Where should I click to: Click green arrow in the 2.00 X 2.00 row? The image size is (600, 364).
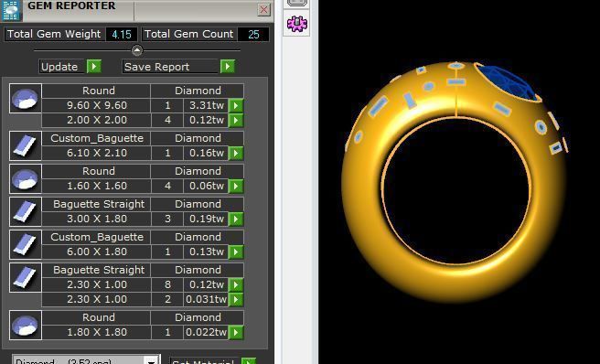click(x=236, y=120)
